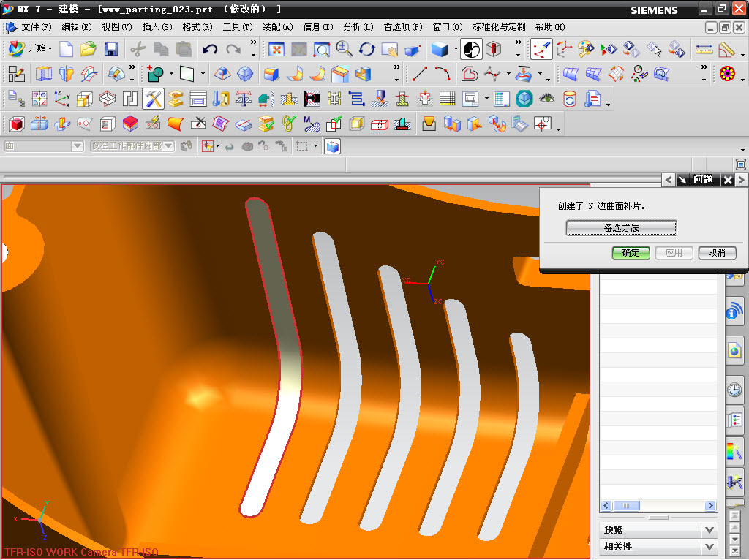The height and width of the screenshot is (560, 749).
Task: Open the History clock sidebar tab
Action: (x=734, y=390)
